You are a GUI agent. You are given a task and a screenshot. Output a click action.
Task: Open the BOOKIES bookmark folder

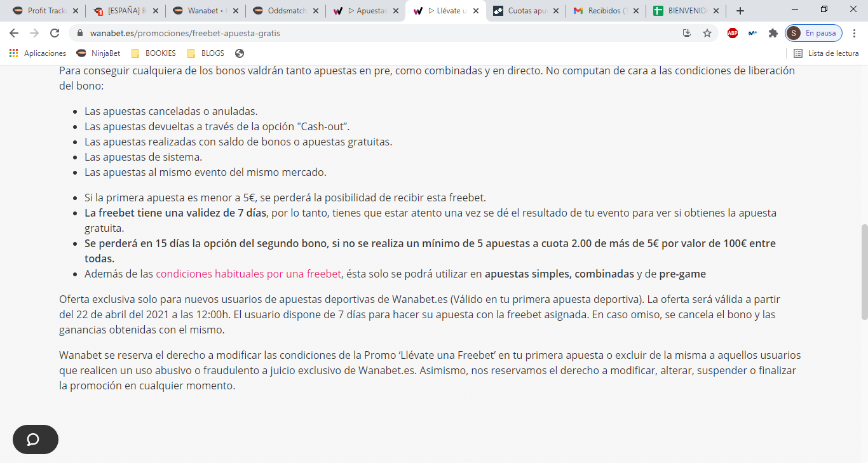153,53
